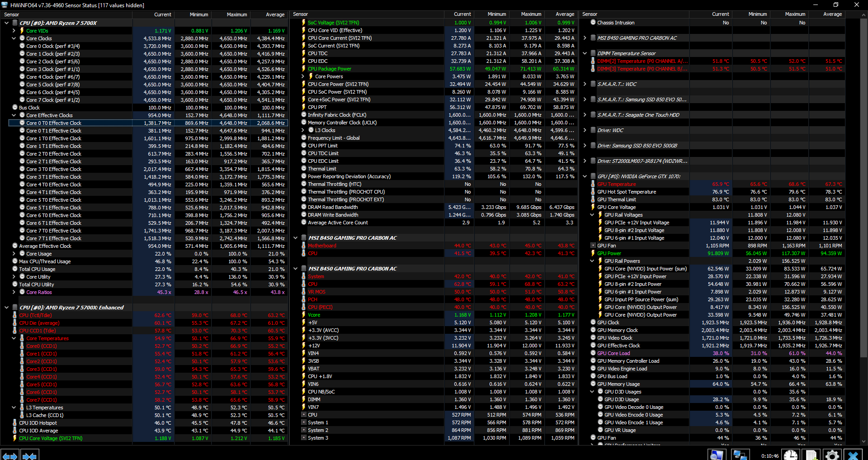Click the thermometer icon beside GPU Temperature
Viewport: 868px width, 460px height.
(x=593, y=184)
